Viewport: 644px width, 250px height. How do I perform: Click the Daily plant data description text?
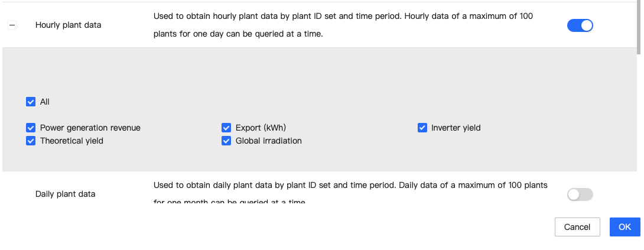pyautogui.click(x=350, y=186)
